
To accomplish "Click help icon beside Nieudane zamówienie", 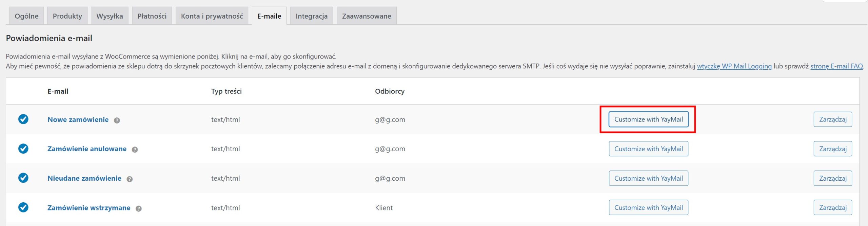I will [130, 179].
